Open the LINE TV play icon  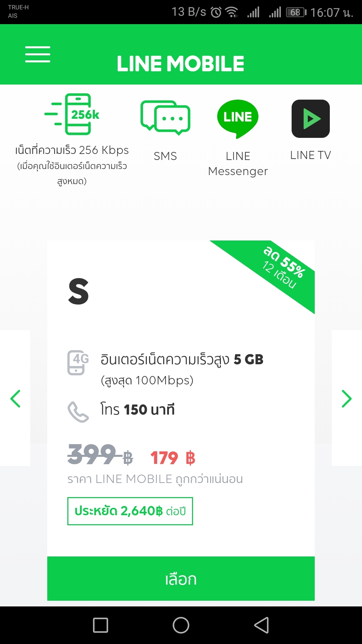pyautogui.click(x=311, y=119)
